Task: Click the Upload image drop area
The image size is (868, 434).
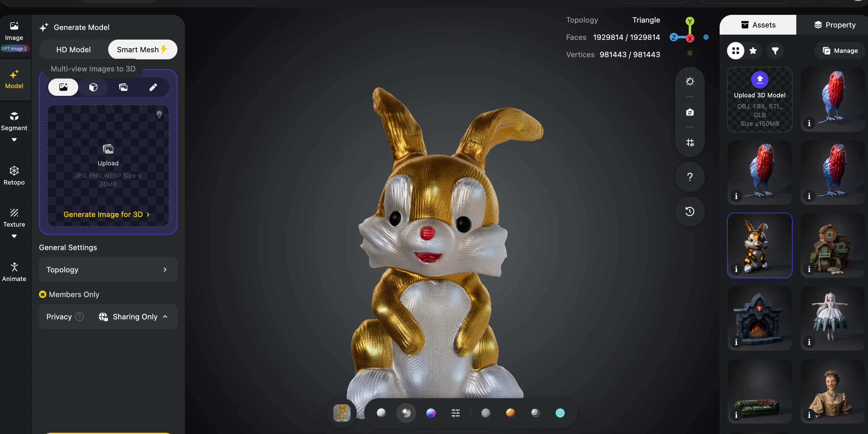Action: click(108, 165)
